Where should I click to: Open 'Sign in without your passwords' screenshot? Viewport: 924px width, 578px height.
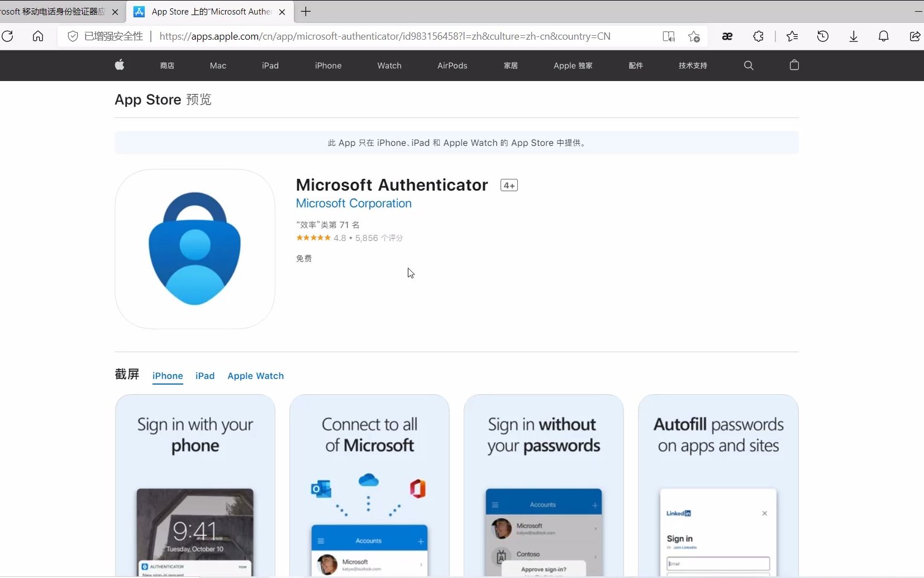[x=544, y=485]
